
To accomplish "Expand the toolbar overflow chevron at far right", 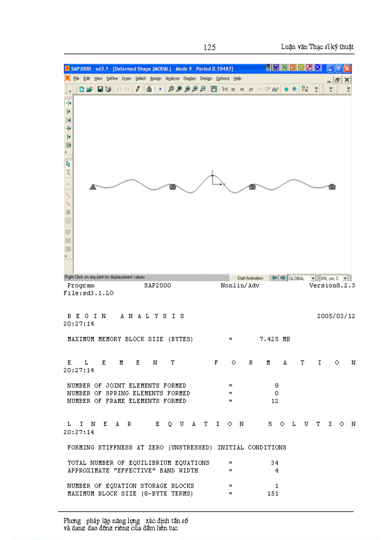I will coord(348,89).
